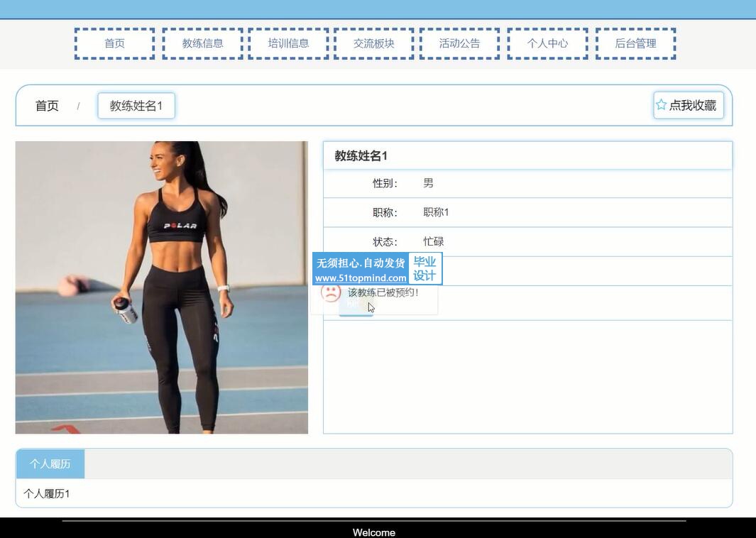
Task: Go to 教练信息 in navigation bar
Action: click(x=202, y=43)
